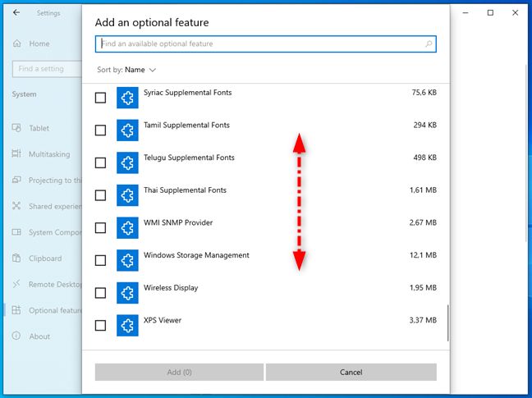Select the Wireless Display checkbox

pyautogui.click(x=100, y=293)
